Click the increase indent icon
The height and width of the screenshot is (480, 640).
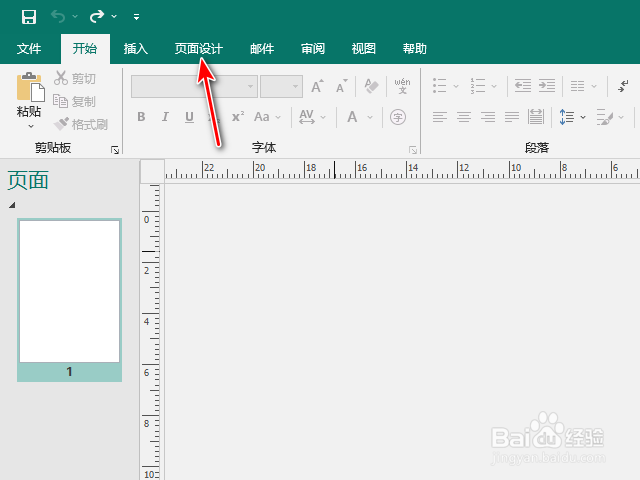click(547, 86)
